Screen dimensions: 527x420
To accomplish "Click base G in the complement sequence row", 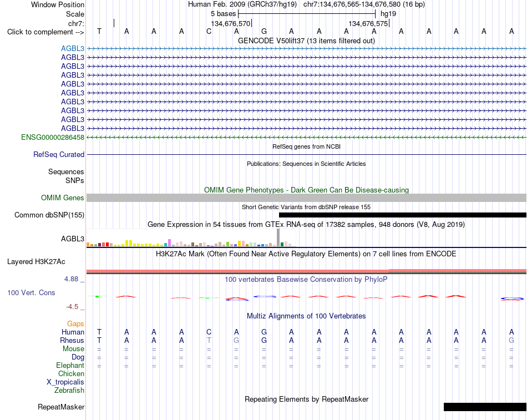I will (264, 31).
